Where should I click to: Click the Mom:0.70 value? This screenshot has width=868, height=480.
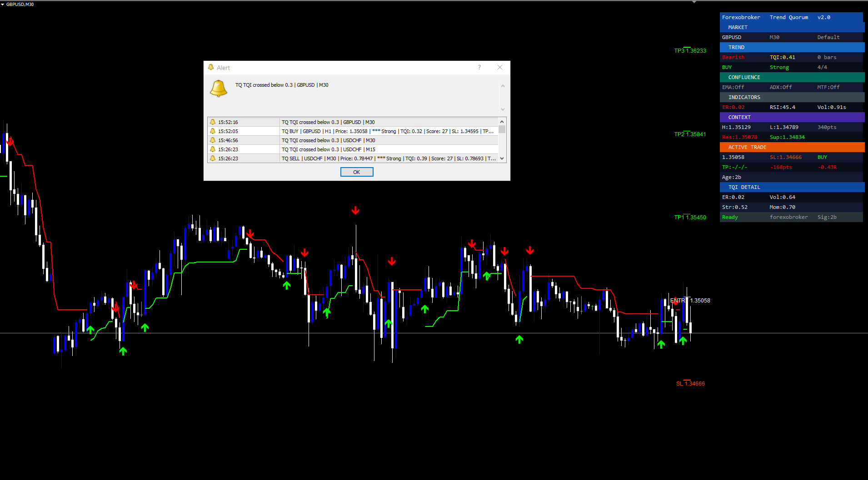[x=783, y=207]
